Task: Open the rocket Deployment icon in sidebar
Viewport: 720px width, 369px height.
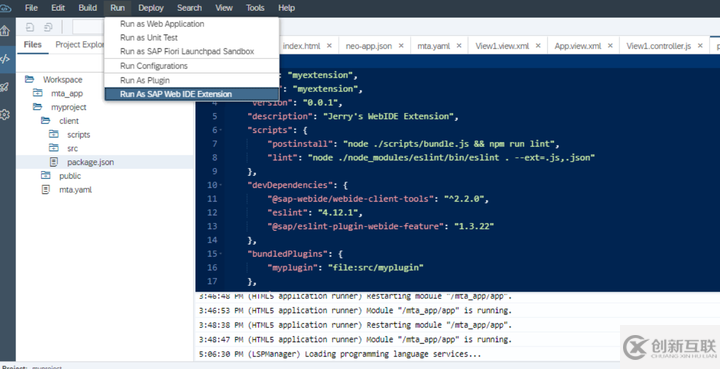Action: point(5,87)
